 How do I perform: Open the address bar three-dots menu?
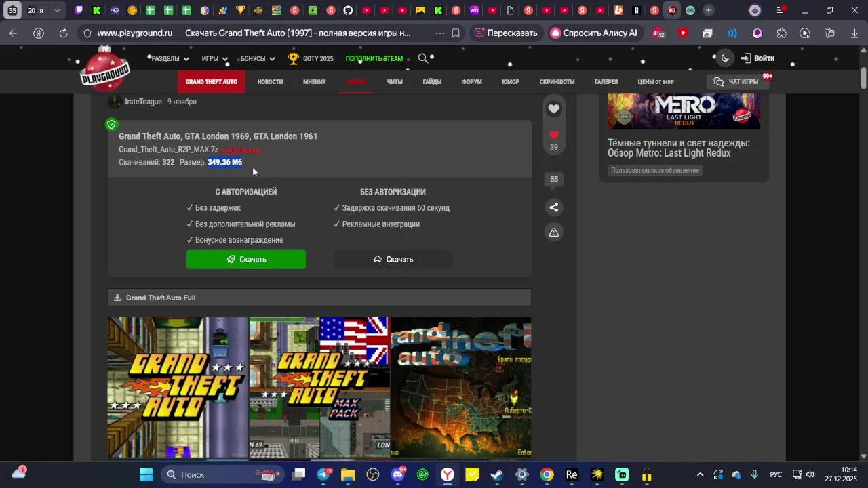[x=440, y=33]
